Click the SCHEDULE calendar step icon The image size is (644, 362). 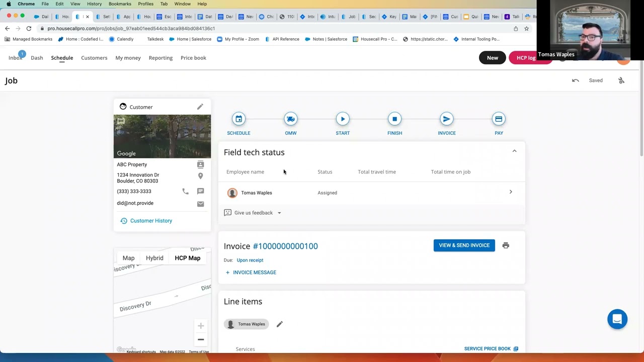click(x=238, y=119)
